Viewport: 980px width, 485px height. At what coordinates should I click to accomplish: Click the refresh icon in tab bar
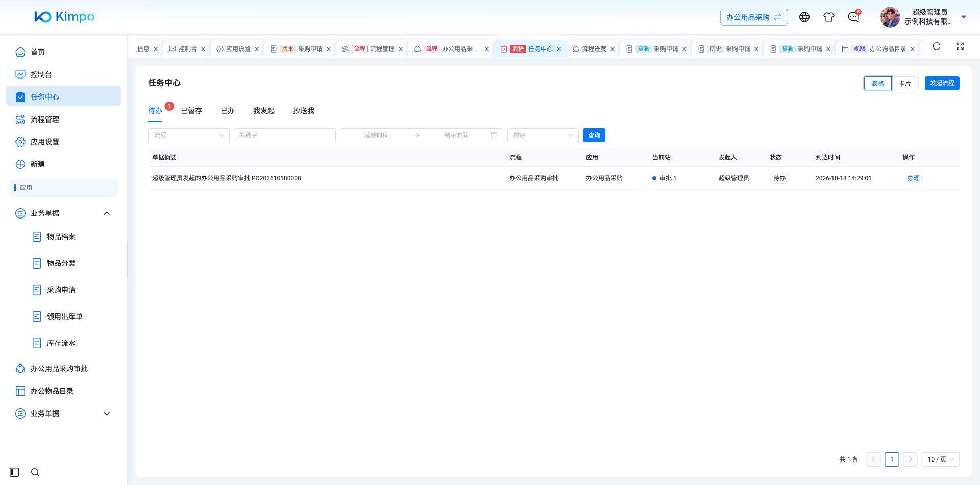tap(937, 46)
